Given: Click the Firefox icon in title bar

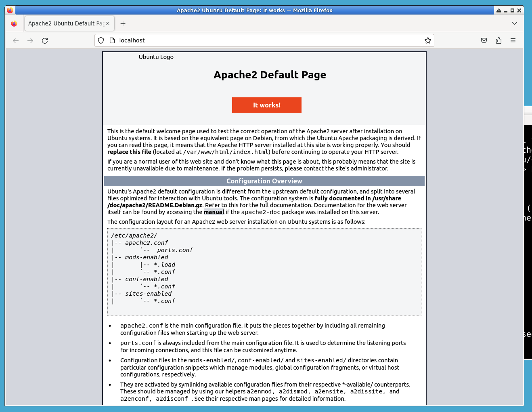Looking at the screenshot, I should (x=10, y=10).
